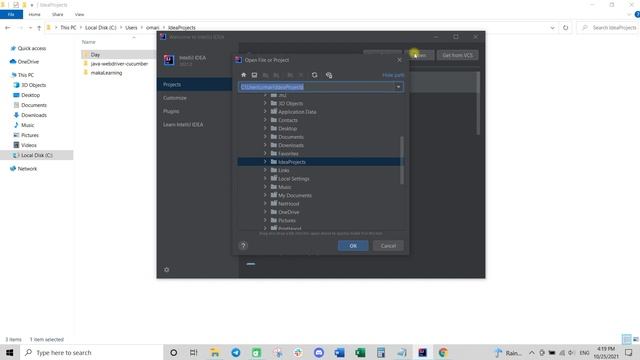Expand the Desktop folder in dialog tree
640x360 pixels.
pyautogui.click(x=265, y=128)
